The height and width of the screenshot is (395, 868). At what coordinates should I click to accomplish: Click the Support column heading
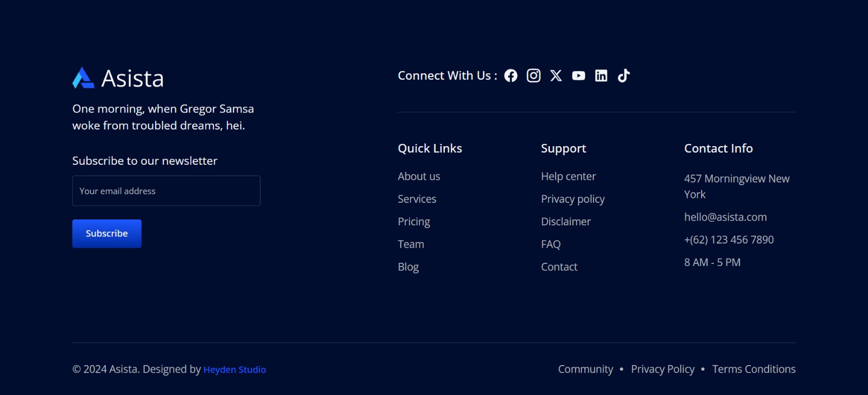coord(563,148)
